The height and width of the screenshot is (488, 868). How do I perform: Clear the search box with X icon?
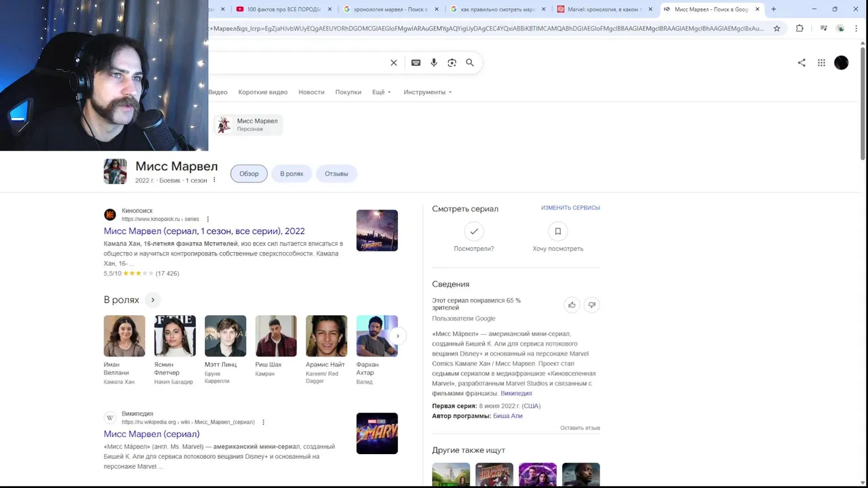click(x=393, y=62)
